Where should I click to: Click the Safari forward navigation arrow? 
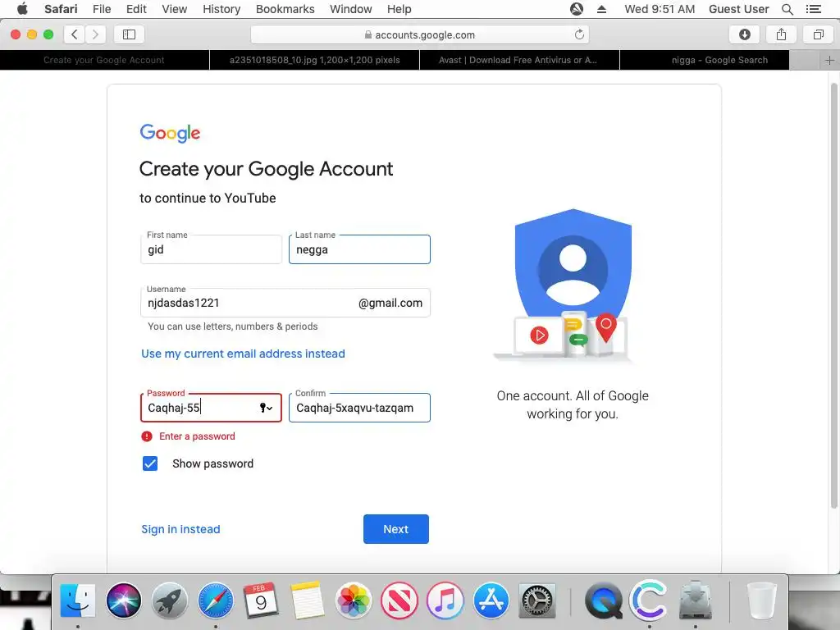[x=95, y=34]
